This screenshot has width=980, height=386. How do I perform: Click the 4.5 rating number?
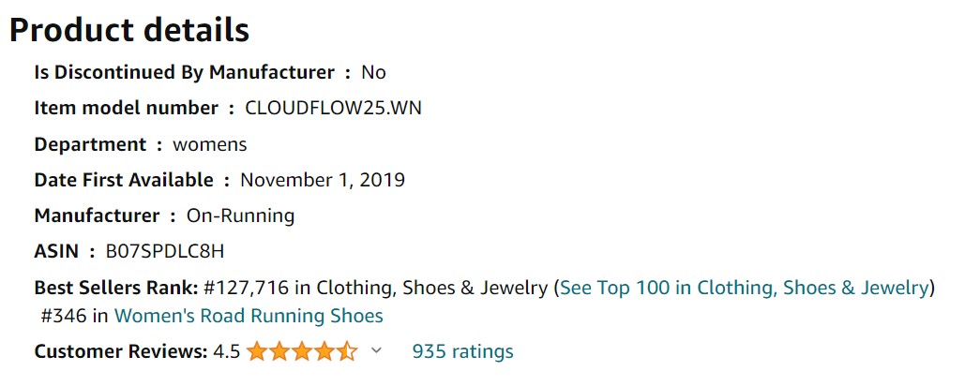[226, 352]
